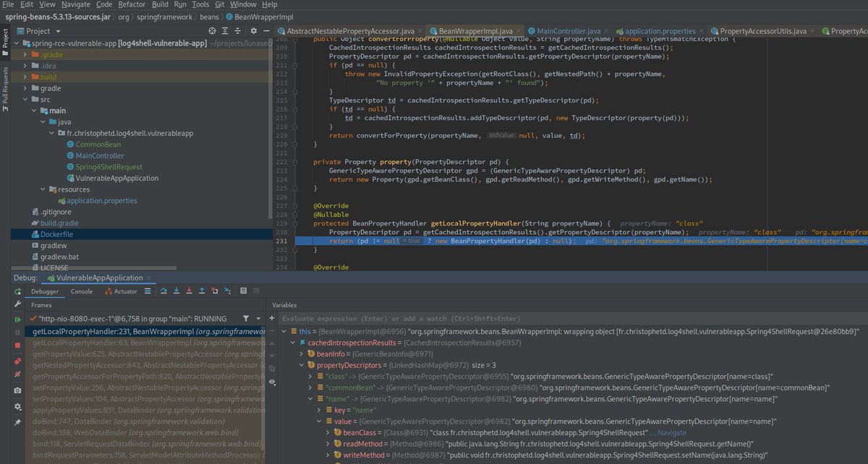868x464 pixels.
Task: Add a new watch with plus icon
Action: click(272, 318)
